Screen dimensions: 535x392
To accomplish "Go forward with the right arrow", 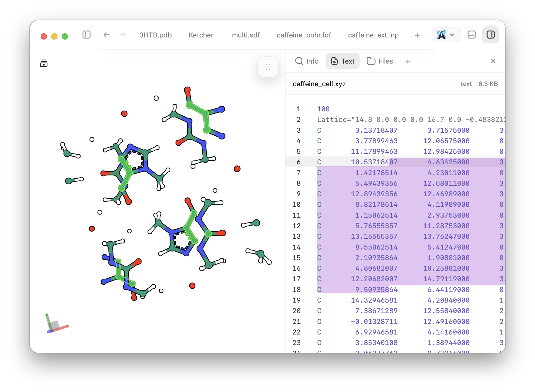I will coord(122,35).
